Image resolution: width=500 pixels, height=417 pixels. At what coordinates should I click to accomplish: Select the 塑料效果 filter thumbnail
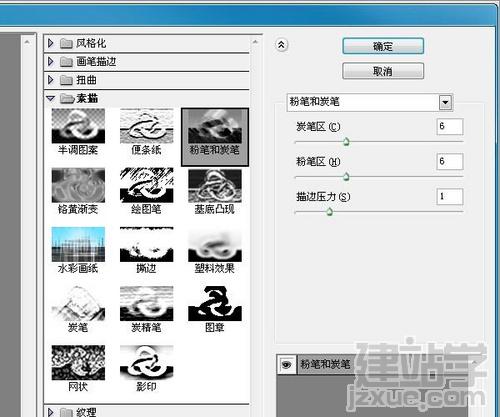click(215, 244)
